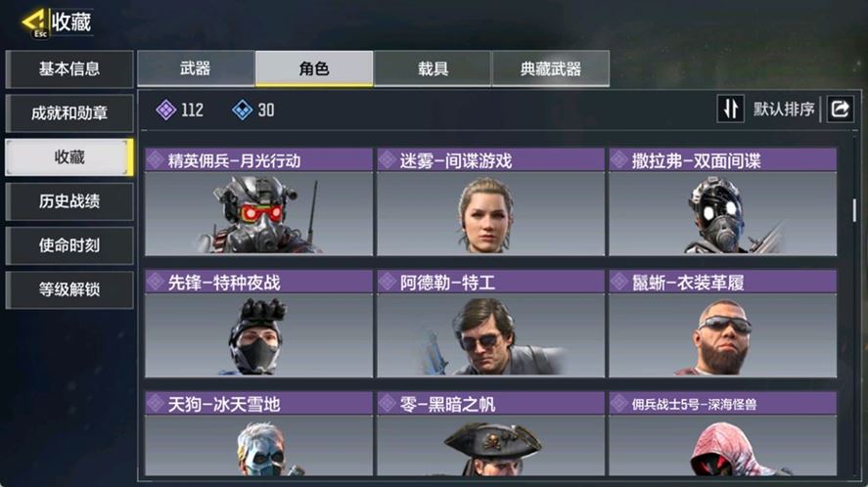Image resolution: width=868 pixels, height=487 pixels.
Task: Click the character list scrollbar handle
Action: pos(854,210)
